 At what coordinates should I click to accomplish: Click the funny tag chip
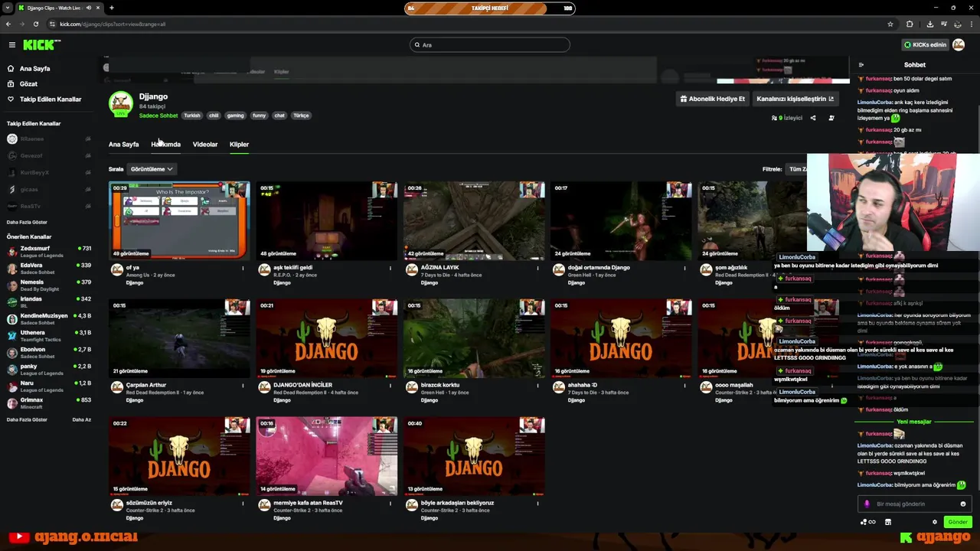click(x=260, y=116)
